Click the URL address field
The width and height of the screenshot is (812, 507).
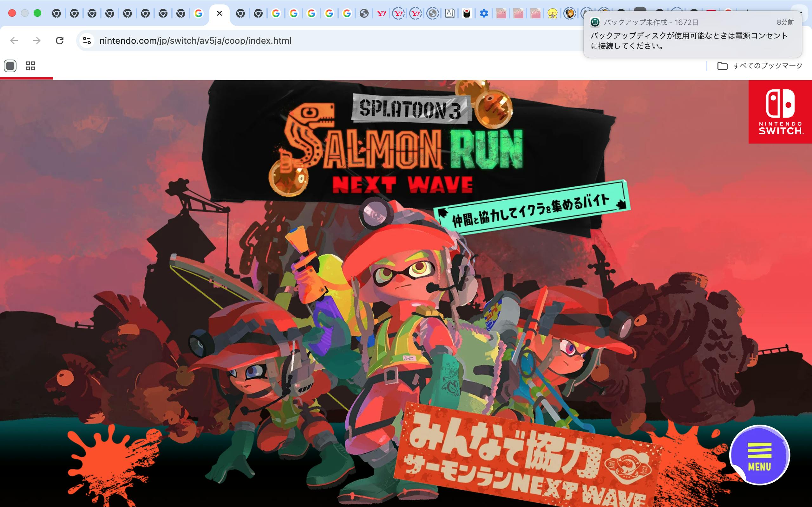pos(302,41)
